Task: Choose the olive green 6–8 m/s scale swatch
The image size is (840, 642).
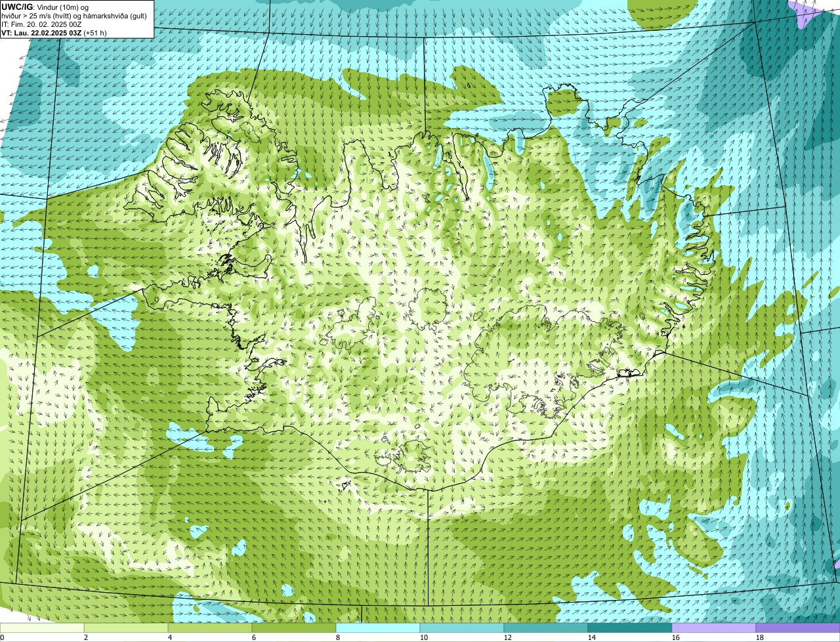Action: [294, 628]
